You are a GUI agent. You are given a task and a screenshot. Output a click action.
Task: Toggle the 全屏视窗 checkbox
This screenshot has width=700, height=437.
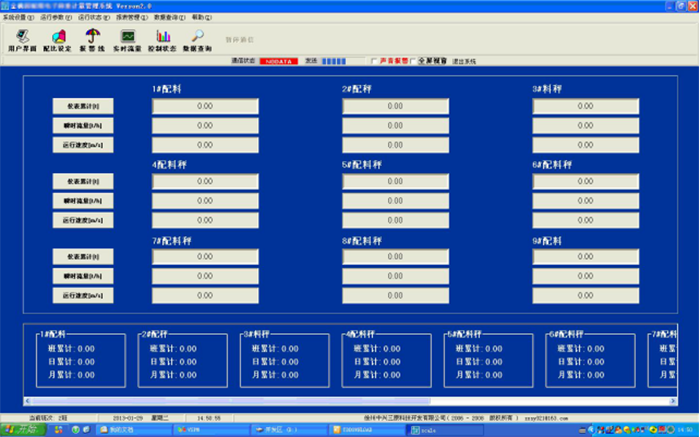click(414, 61)
